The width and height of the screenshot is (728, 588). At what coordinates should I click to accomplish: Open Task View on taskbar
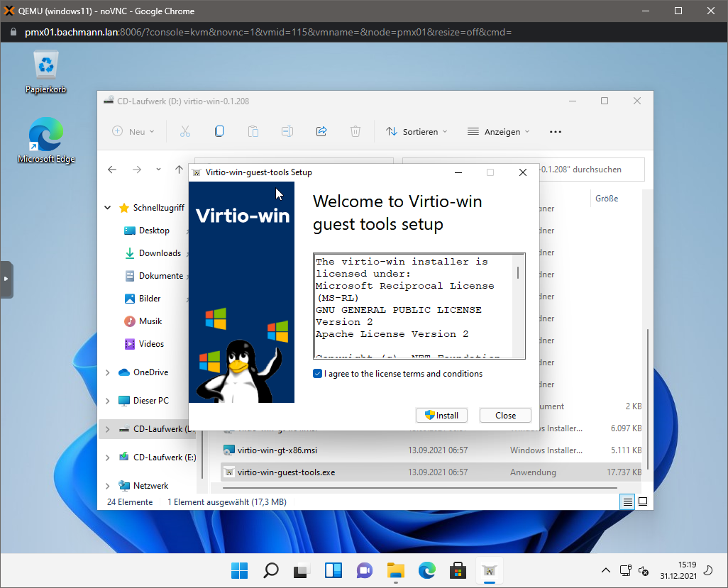pos(302,570)
